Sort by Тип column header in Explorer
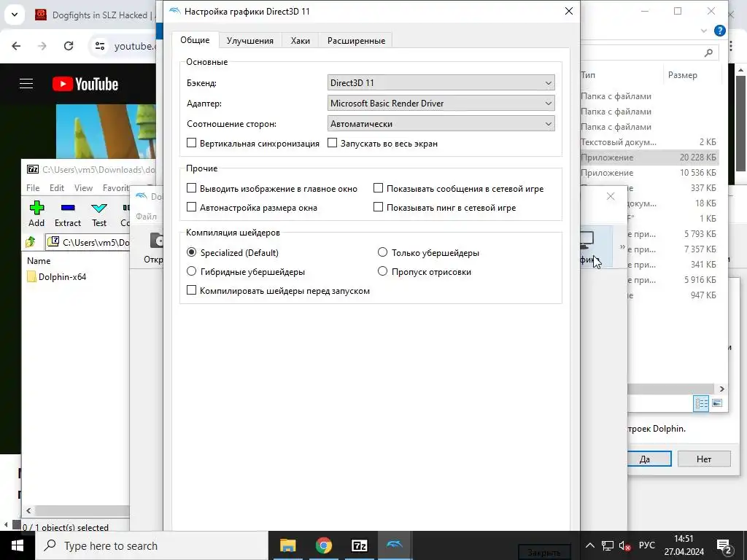This screenshot has height=560, width=747. 588,75
